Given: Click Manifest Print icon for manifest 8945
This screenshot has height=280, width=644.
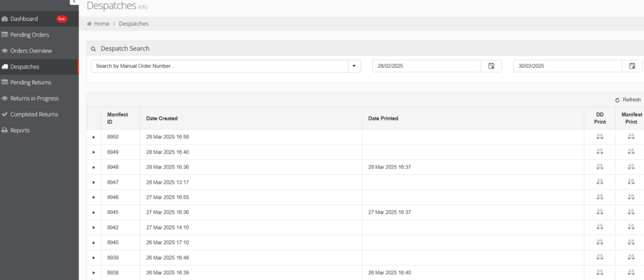Looking at the screenshot, I should tap(631, 212).
